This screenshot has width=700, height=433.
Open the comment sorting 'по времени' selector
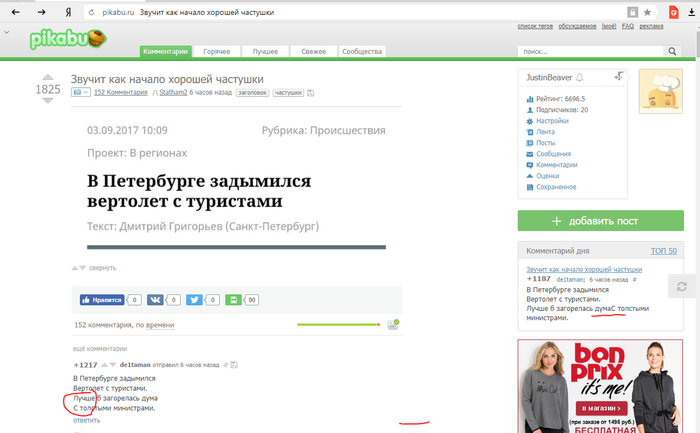pos(159,325)
